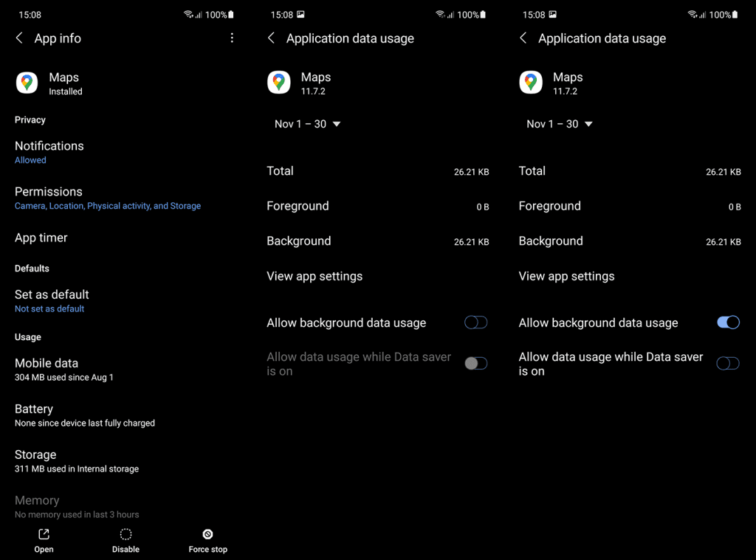The image size is (756, 560).
Task: Go back from the App info screen
Action: [20, 38]
